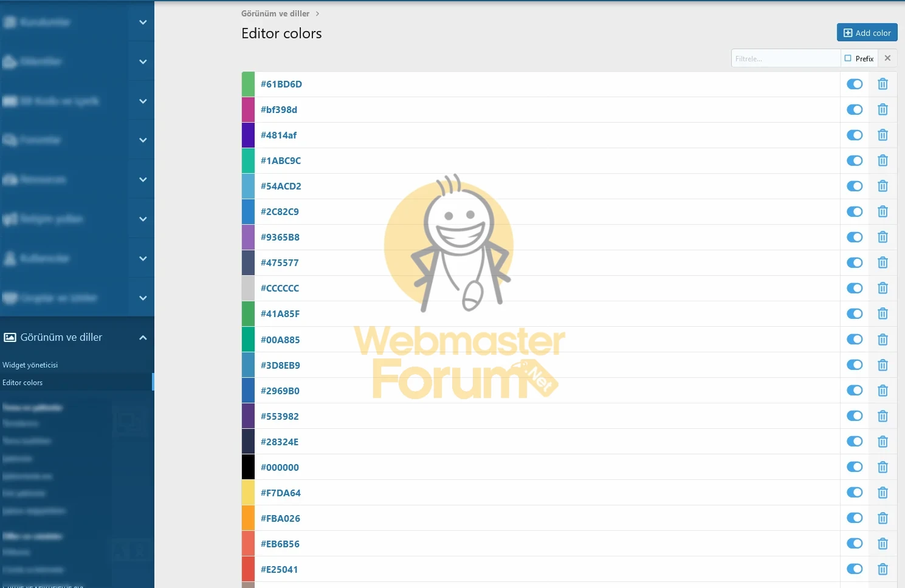The width and height of the screenshot is (905, 588).
Task: Remove #3D8EB9 with the trash icon
Action: [x=883, y=365]
